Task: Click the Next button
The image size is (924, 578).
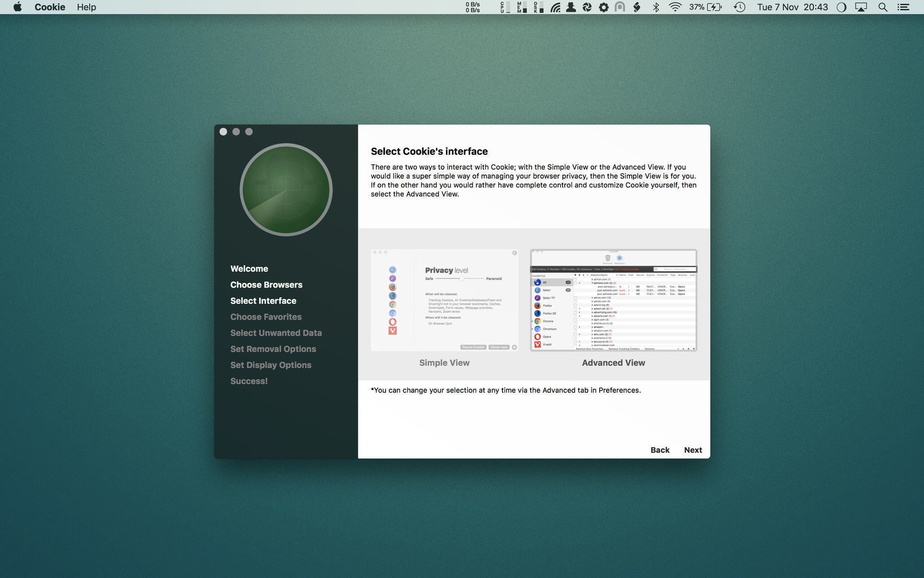Action: [693, 450]
